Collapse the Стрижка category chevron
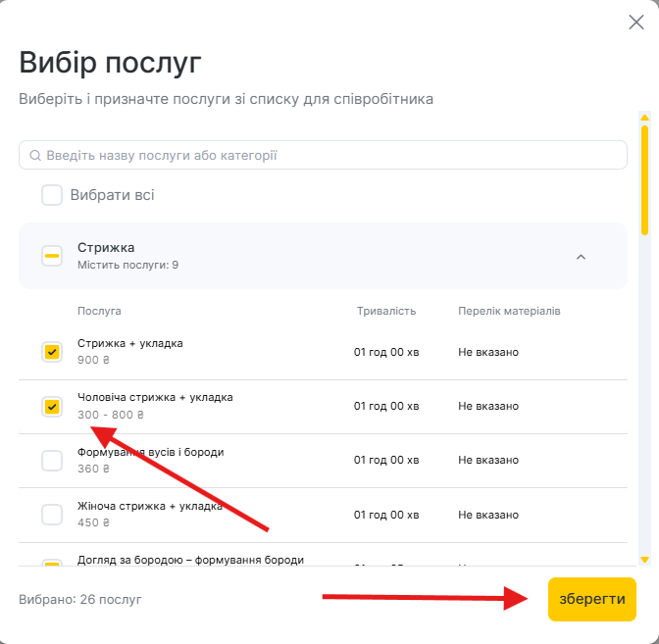The width and height of the screenshot is (659, 644). coord(581,257)
